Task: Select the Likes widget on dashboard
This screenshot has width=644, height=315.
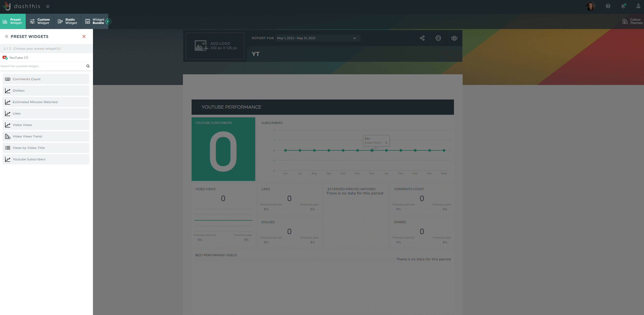Action: tap(290, 199)
